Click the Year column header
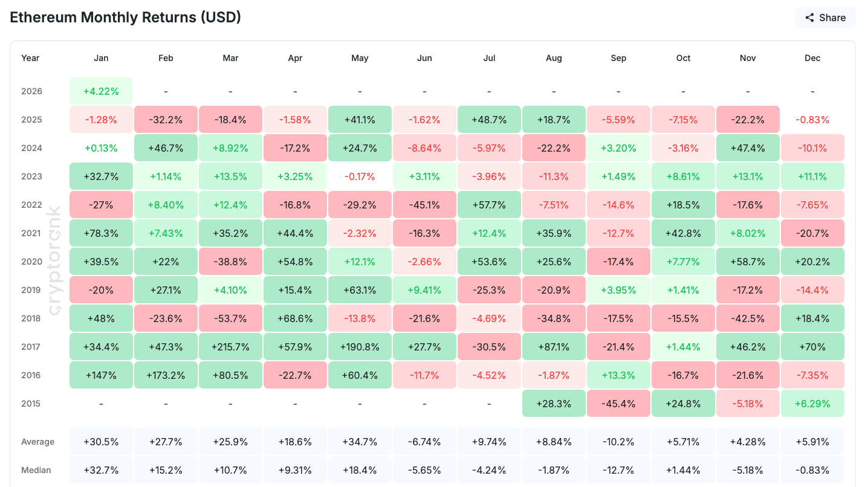868x487 pixels. [30, 58]
